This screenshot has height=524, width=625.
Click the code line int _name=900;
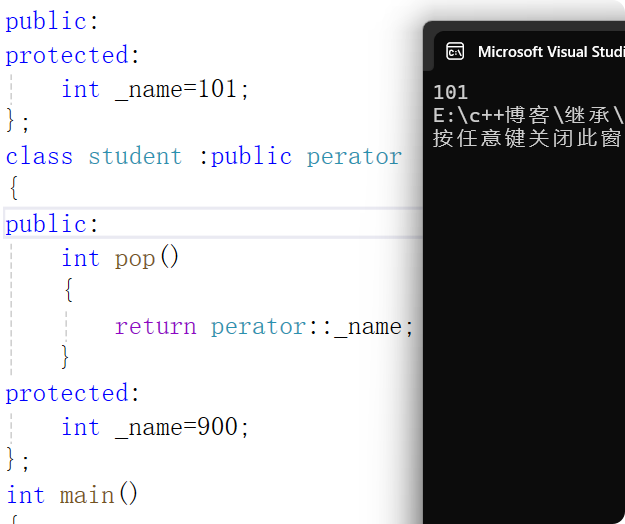tap(155, 427)
